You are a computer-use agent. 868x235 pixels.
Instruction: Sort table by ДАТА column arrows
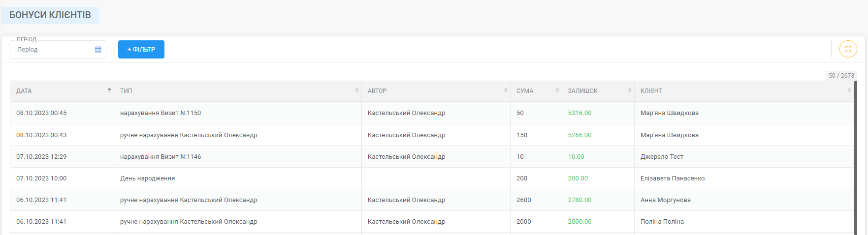(109, 90)
